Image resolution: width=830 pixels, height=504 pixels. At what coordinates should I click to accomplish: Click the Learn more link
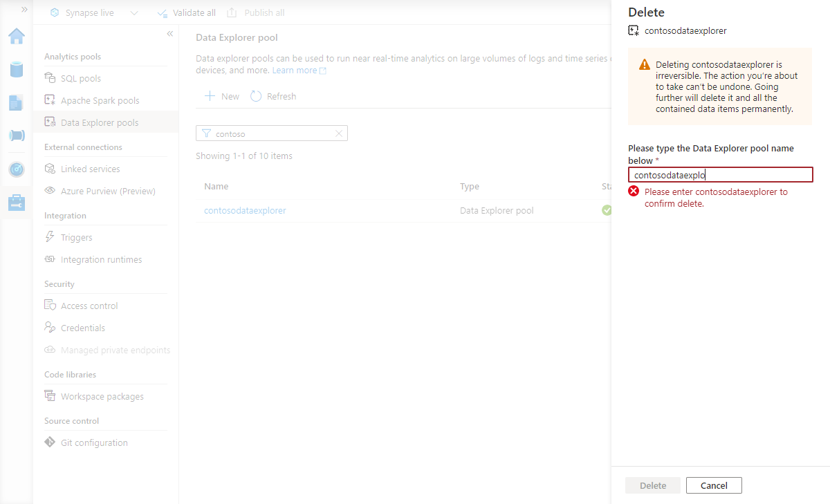pyautogui.click(x=295, y=70)
